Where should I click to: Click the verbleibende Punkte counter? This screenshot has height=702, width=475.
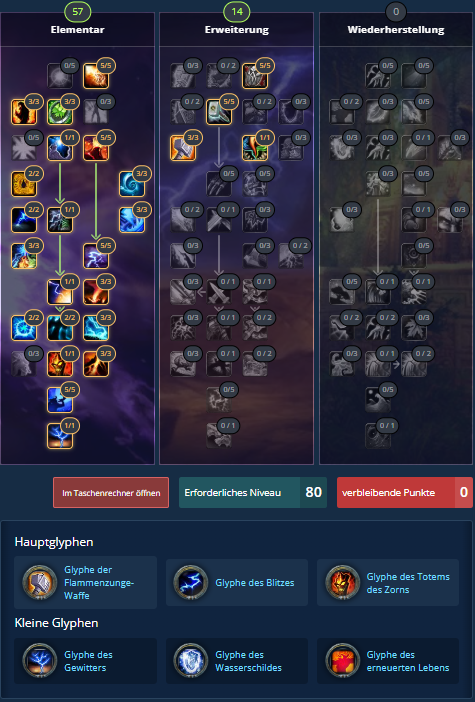coord(405,492)
